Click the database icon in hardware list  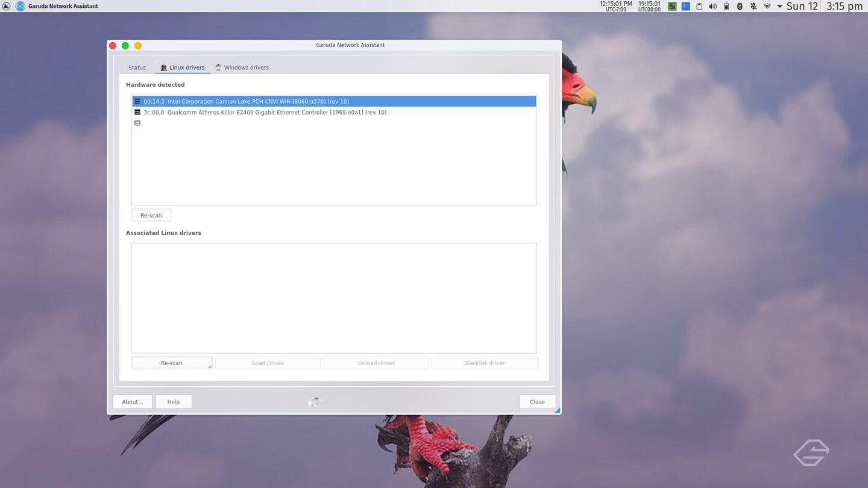pos(137,123)
